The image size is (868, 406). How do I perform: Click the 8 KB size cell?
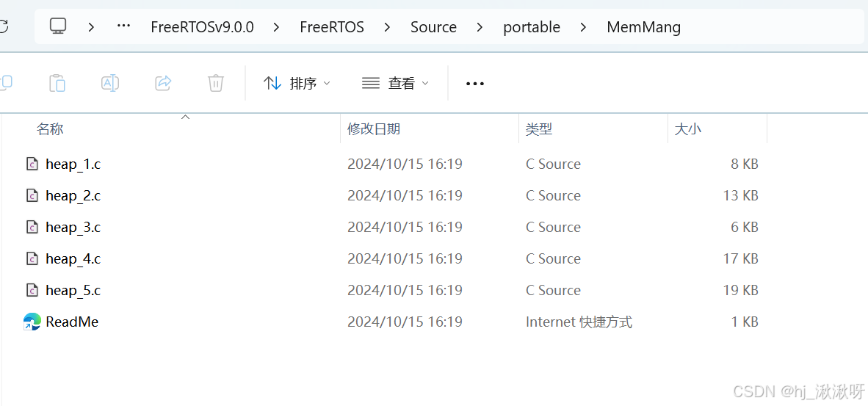coord(745,164)
